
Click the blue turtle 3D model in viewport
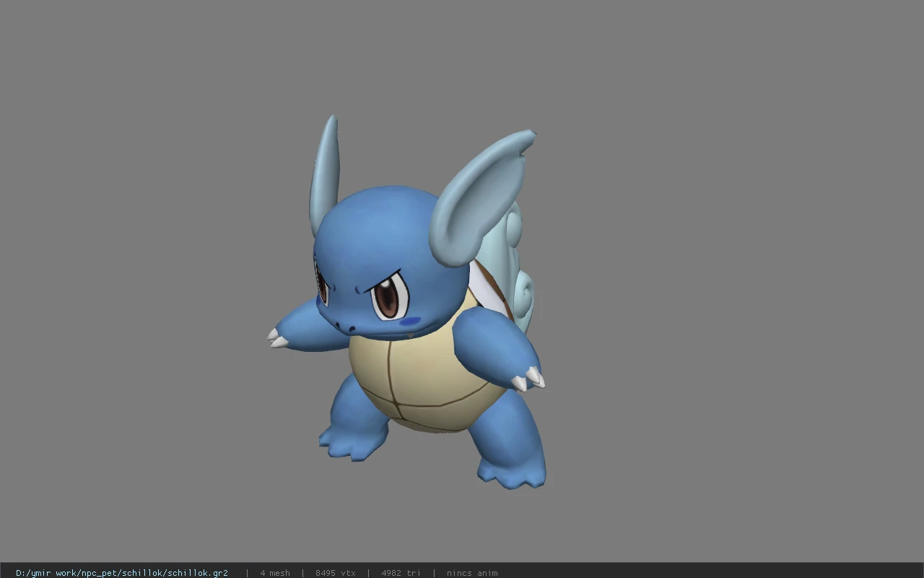(407, 303)
